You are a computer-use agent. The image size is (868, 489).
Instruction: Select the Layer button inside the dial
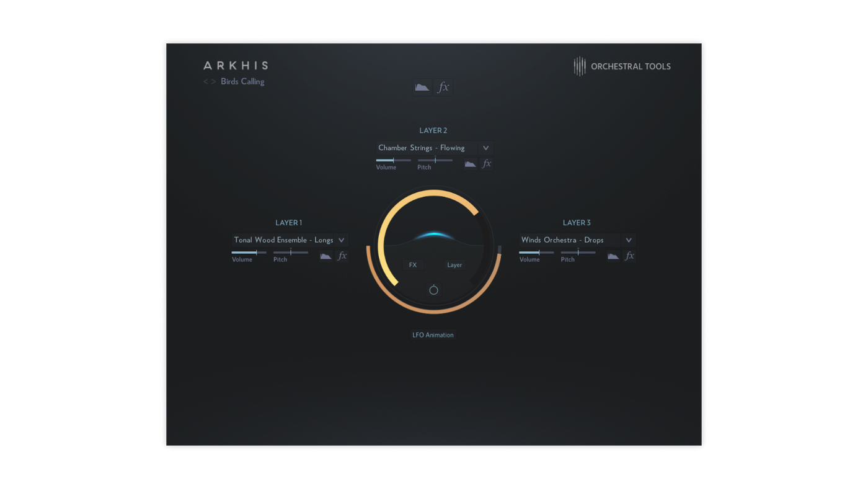point(454,265)
